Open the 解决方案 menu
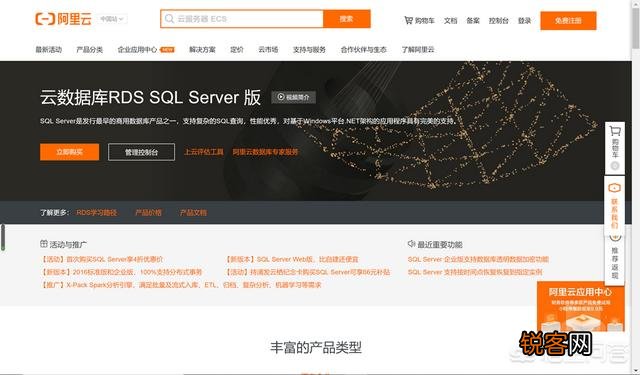This screenshot has width=640, height=375. [x=202, y=50]
